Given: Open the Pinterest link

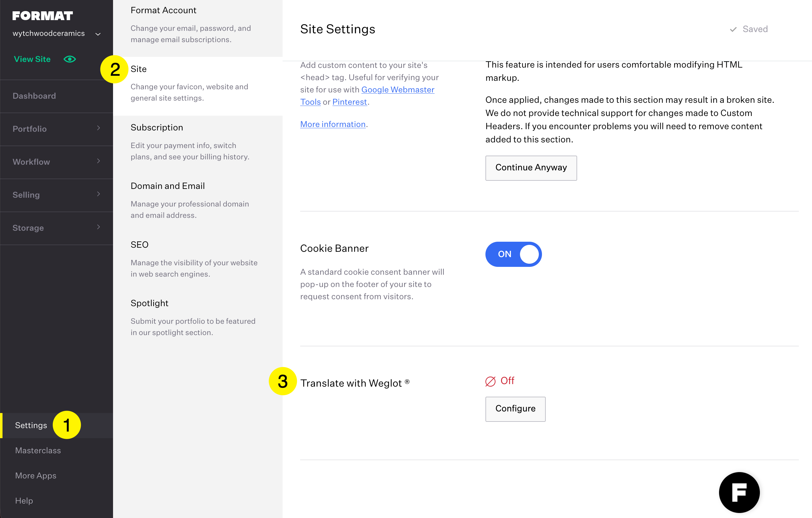Looking at the screenshot, I should (349, 102).
